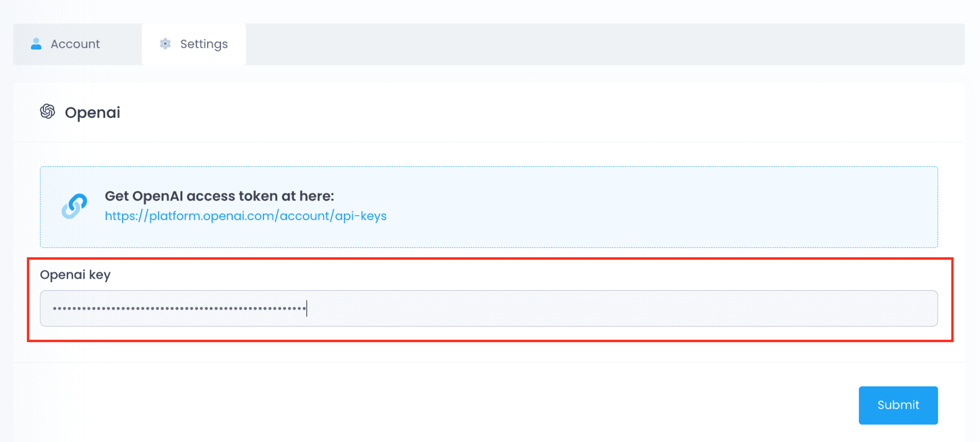Click the Account user silhouette icon

36,44
